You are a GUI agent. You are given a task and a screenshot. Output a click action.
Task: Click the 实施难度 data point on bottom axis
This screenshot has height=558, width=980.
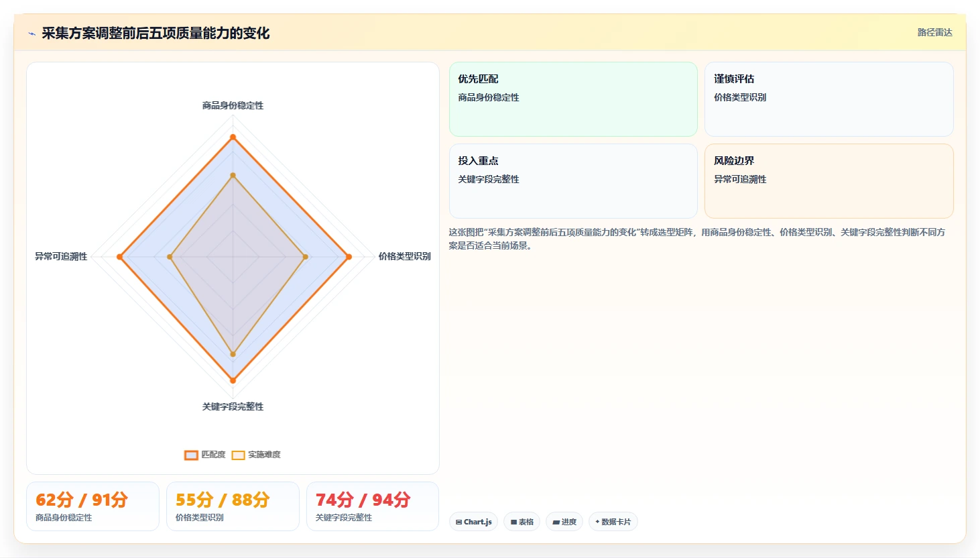(233, 354)
